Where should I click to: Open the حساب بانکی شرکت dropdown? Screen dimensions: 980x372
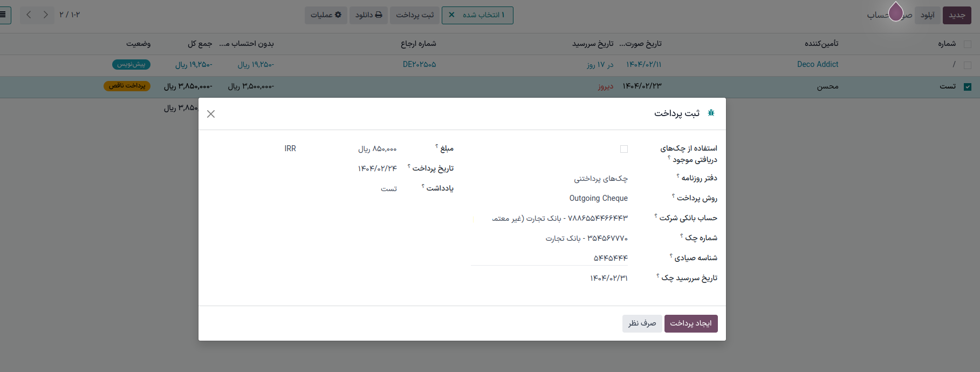pos(550,219)
